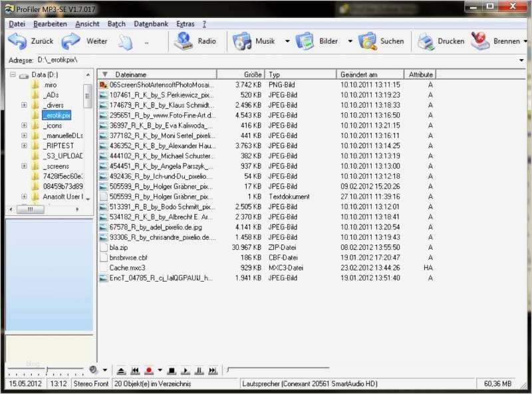
Task: Click the next track button
Action: 213,371
